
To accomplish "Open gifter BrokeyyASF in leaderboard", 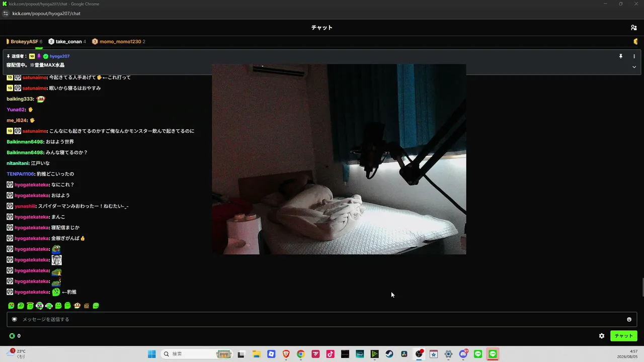I will coord(24,42).
